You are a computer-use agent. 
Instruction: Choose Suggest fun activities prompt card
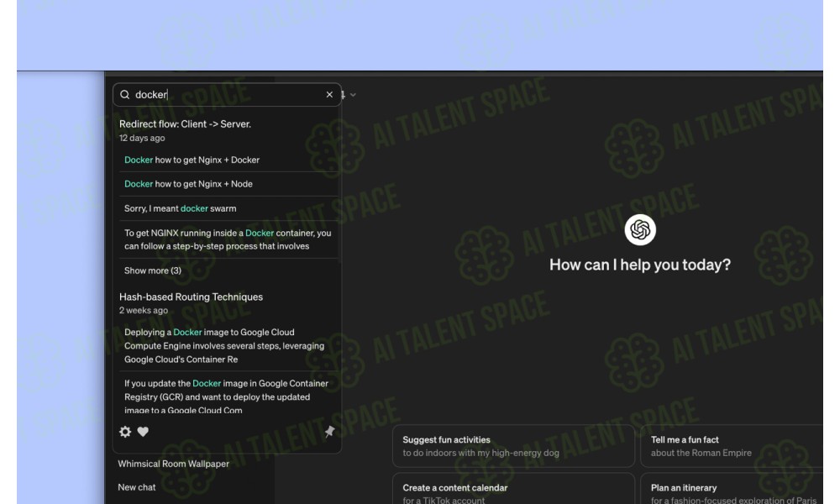point(513,446)
